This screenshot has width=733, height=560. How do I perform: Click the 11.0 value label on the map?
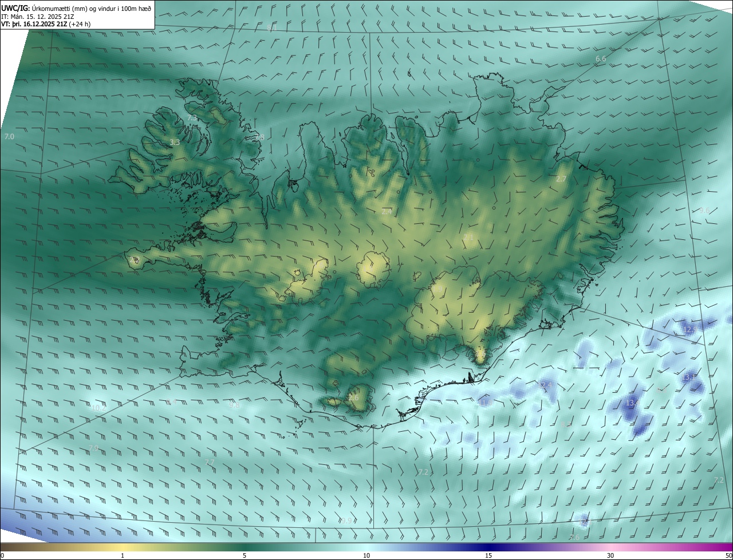pos(486,403)
